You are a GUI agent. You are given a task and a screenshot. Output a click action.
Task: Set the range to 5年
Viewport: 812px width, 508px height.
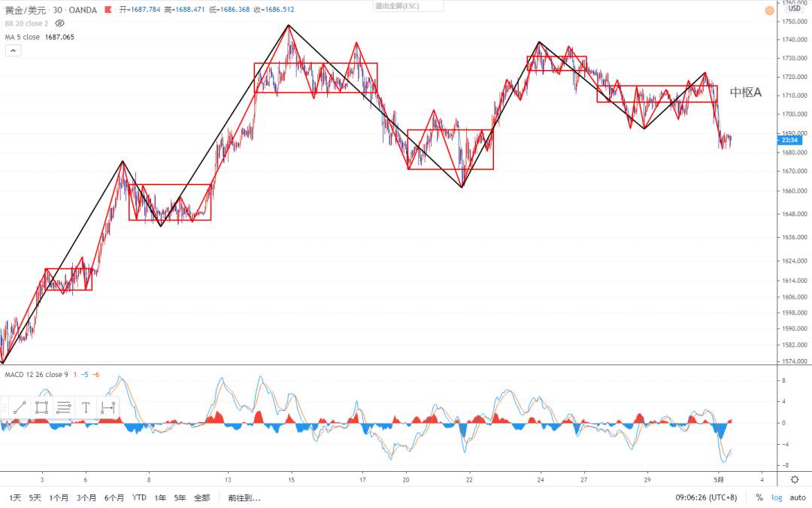180,497
